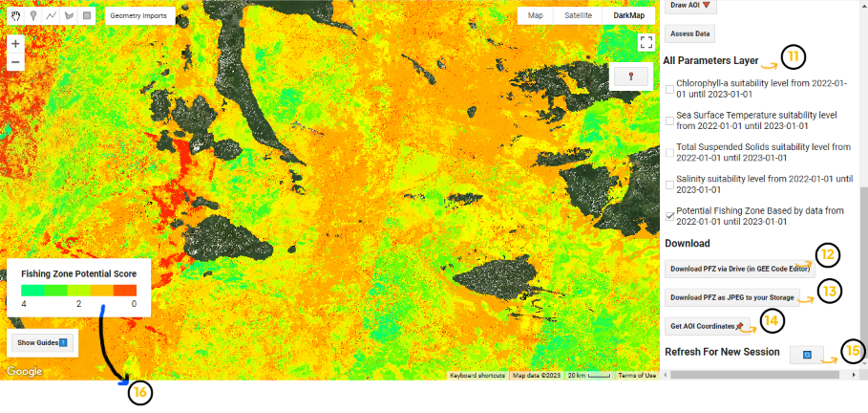This screenshot has height=413, width=868.
Task: Zoom in on the map
Action: (x=15, y=44)
